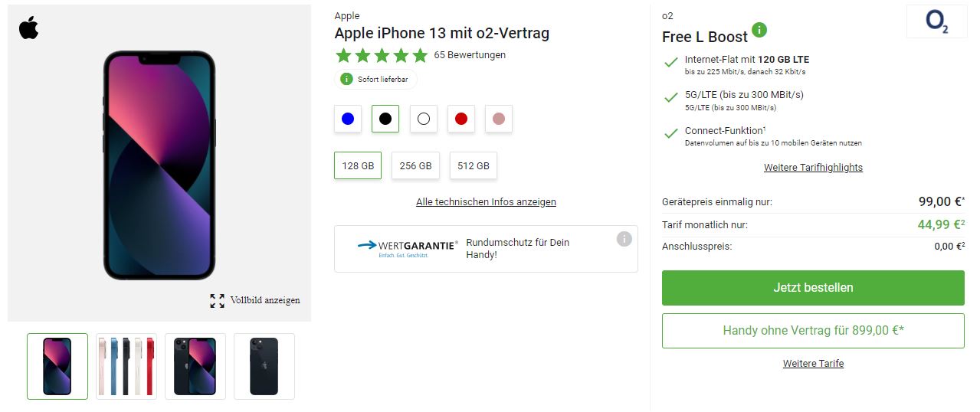
Task: Choose the 128 GB storage option
Action: click(x=358, y=165)
